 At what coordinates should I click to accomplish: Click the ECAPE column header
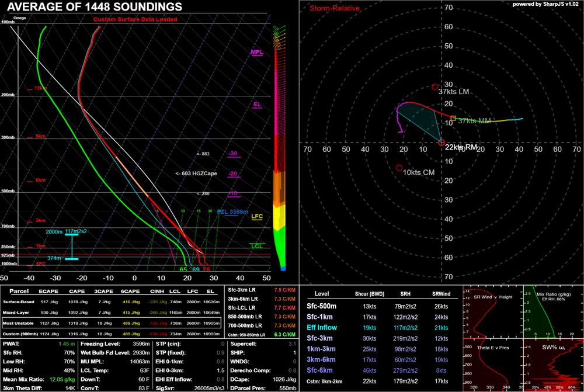(48, 292)
